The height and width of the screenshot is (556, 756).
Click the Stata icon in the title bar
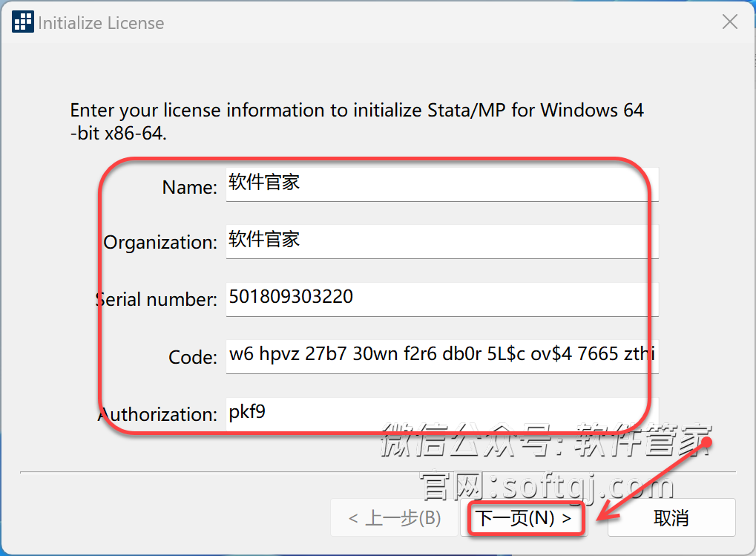click(23, 22)
